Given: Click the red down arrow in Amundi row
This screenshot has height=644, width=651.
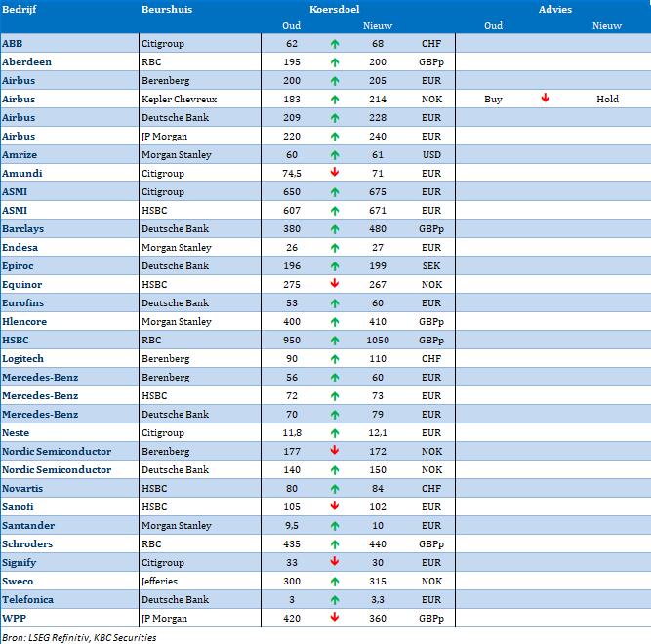Looking at the screenshot, I should [335, 174].
